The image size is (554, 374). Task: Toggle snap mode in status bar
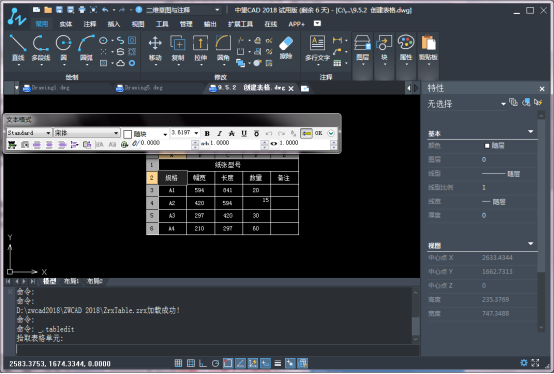tap(178, 363)
